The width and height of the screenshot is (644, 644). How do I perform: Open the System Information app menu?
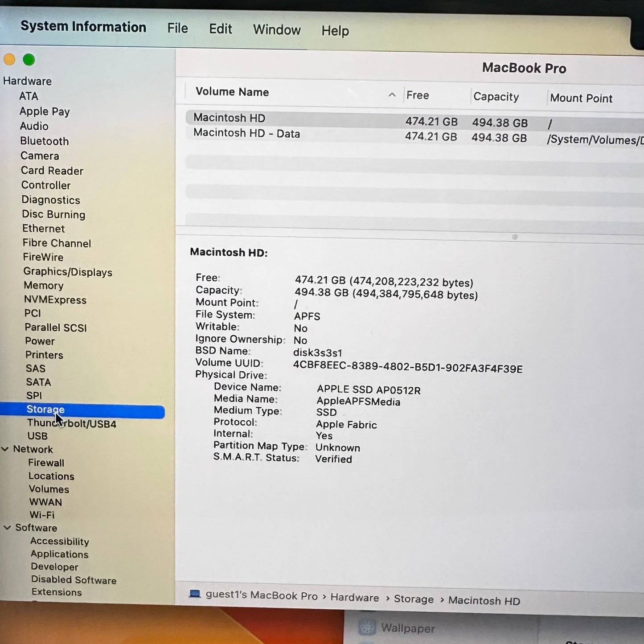(x=83, y=27)
